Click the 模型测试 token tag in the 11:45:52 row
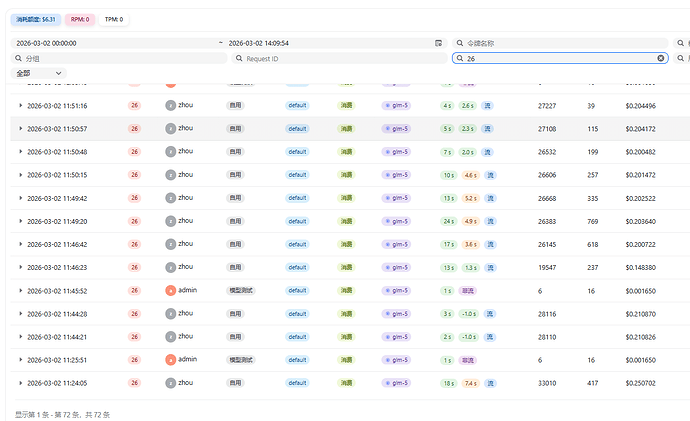690x421 pixels. coord(241,290)
